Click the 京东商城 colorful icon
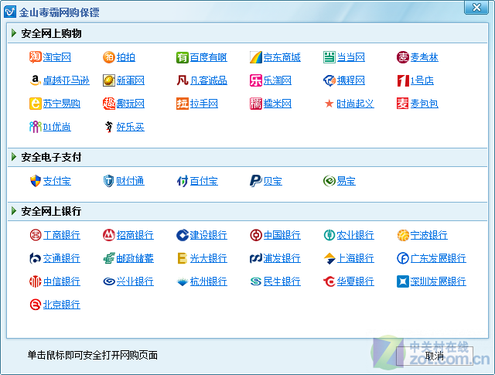Screen dimensions: 495x375 [x=256, y=57]
